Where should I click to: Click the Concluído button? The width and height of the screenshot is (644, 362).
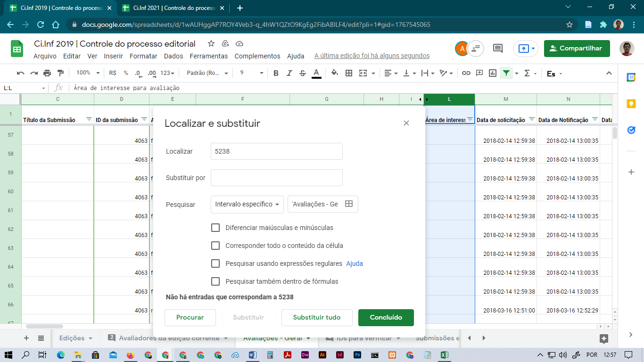point(386,317)
